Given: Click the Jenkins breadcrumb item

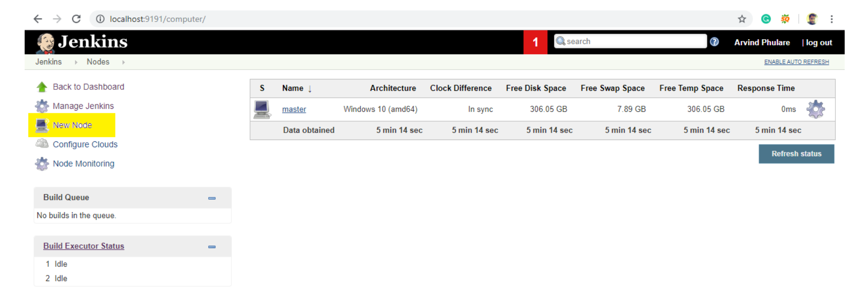Looking at the screenshot, I should pos(48,62).
